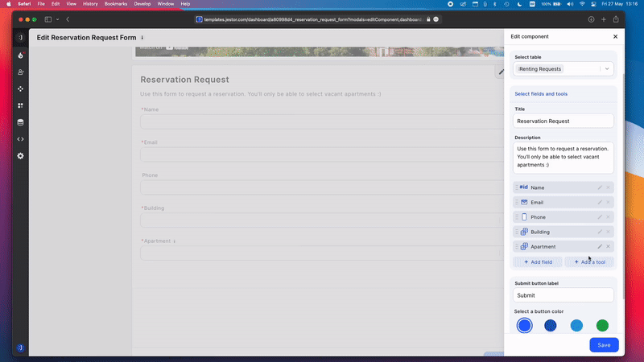
Task: Go back with Safari back arrow
Action: point(68,19)
